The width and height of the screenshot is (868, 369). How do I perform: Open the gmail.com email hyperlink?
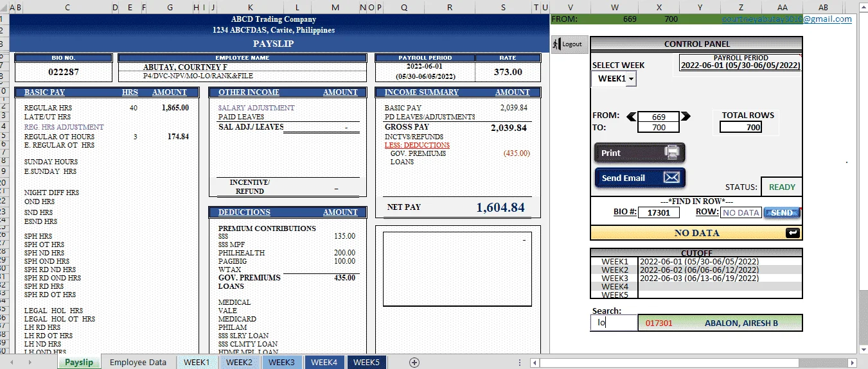coord(787,19)
